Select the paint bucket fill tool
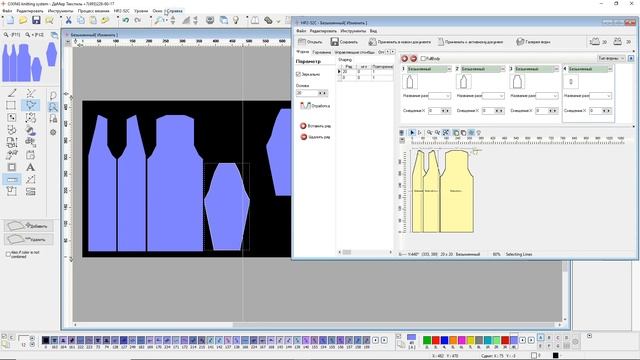 (x=31, y=130)
